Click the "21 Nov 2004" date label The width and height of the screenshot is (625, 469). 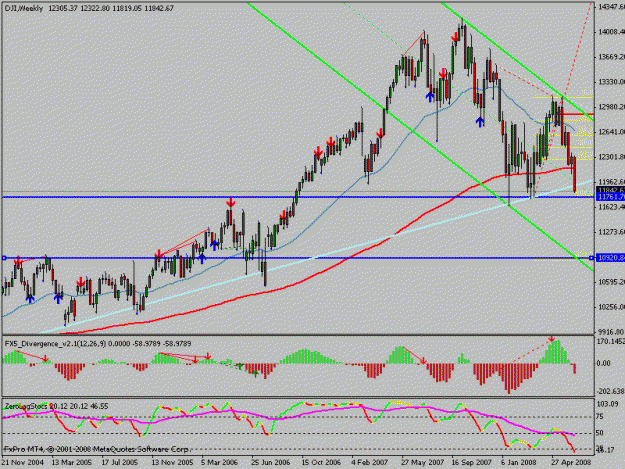click(x=22, y=462)
